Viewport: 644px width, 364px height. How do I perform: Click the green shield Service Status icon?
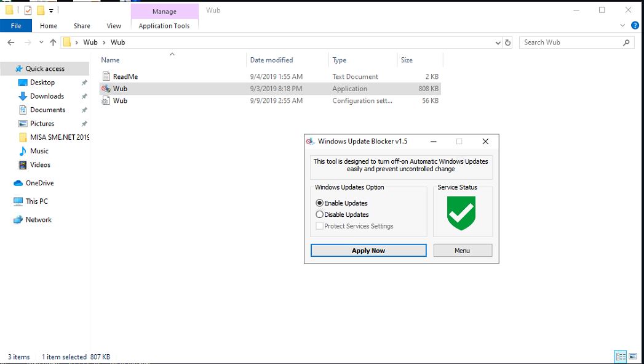coord(462,213)
